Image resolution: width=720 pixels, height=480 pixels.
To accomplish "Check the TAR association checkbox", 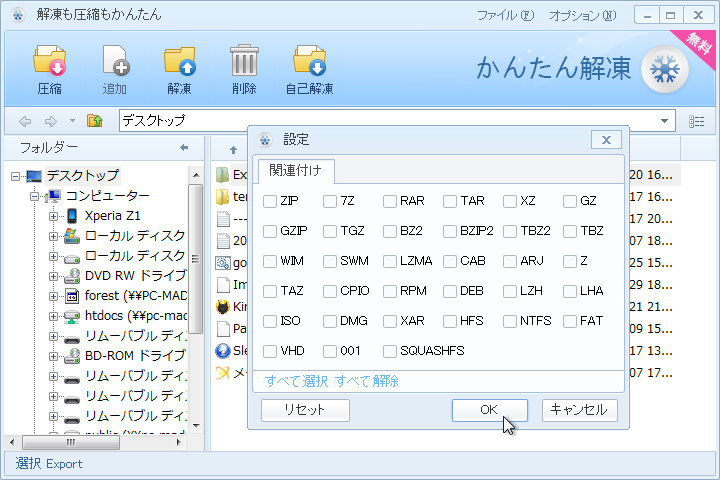I will 450,201.
